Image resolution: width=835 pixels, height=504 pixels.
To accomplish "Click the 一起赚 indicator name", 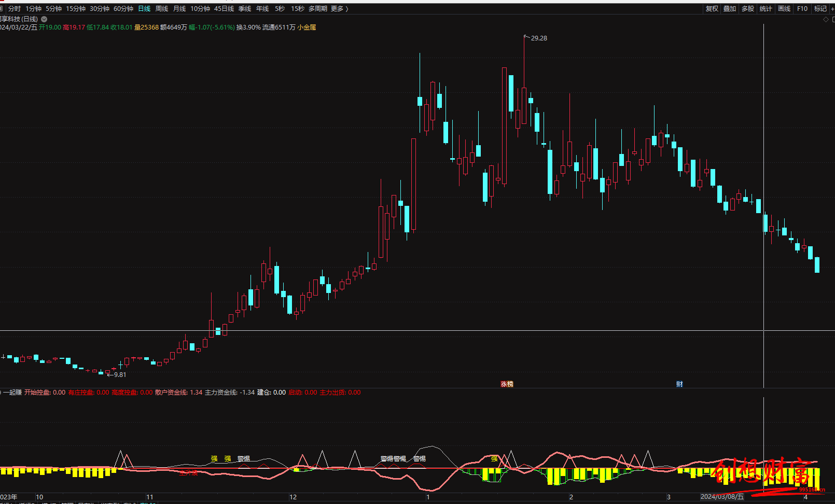I will tap(12, 393).
